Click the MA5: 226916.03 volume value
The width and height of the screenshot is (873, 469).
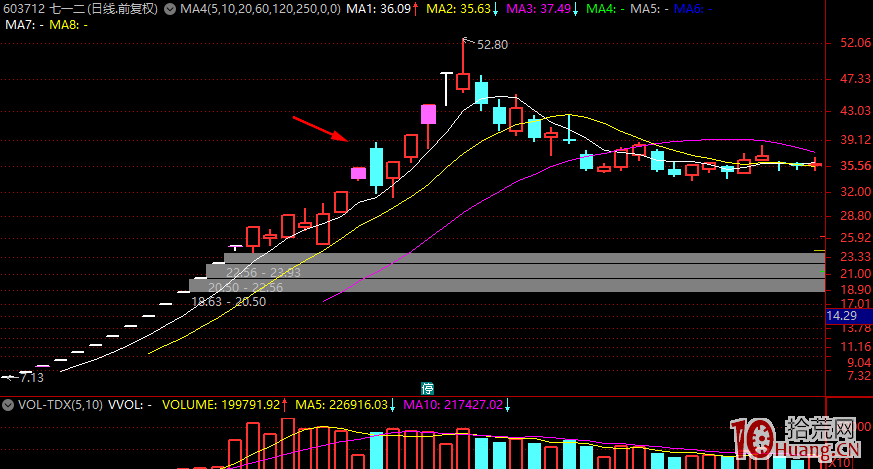341,405
